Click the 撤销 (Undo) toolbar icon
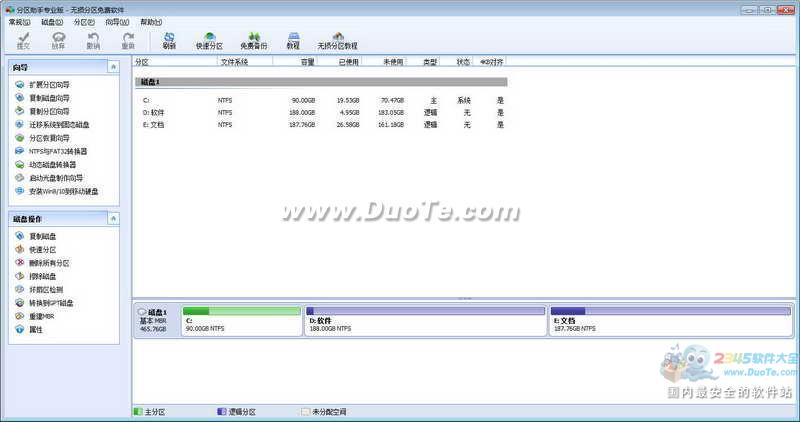Viewport: 800px width, 422px height. pyautogui.click(x=92, y=40)
